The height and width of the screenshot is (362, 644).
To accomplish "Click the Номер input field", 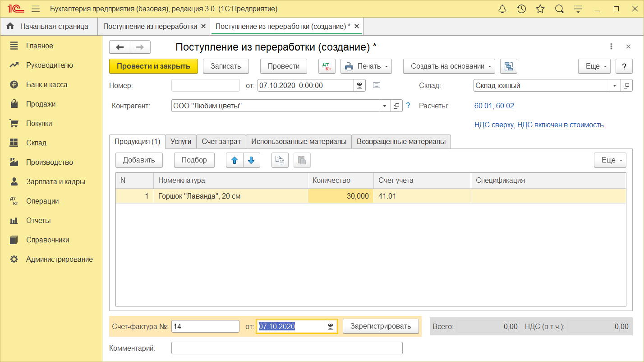I will [206, 85].
